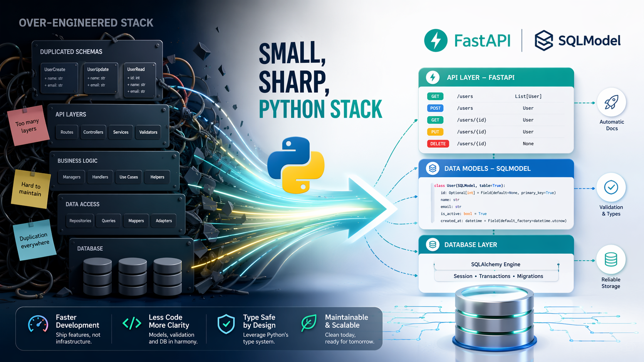
Task: Click the pink 'Too many layers' sticky note
Action: [x=29, y=127]
